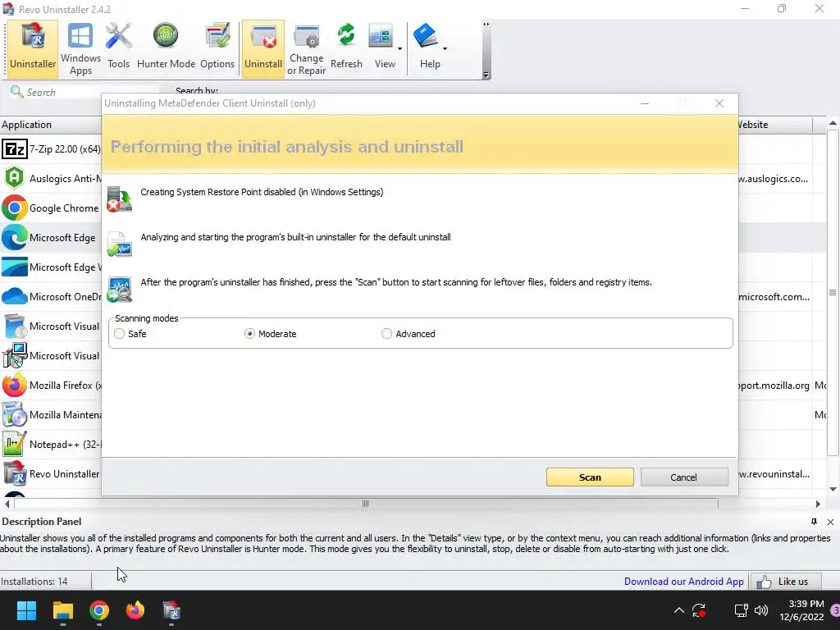The image size is (840, 630).
Task: Click the Like us button
Action: pyautogui.click(x=785, y=582)
